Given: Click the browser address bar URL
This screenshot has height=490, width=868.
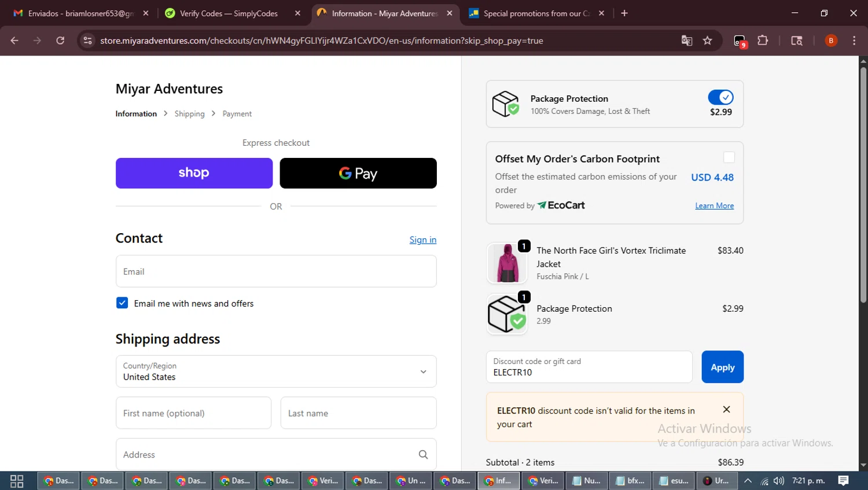Looking at the screenshot, I should coord(321,40).
